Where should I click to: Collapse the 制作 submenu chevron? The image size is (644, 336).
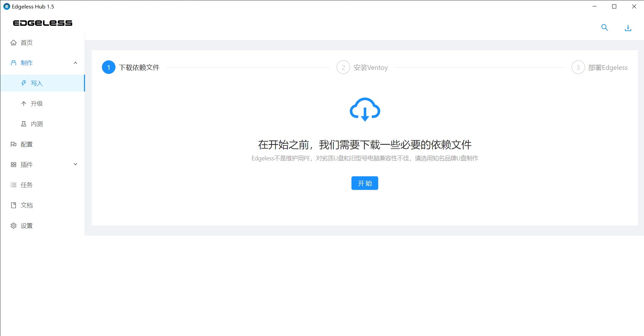click(76, 63)
